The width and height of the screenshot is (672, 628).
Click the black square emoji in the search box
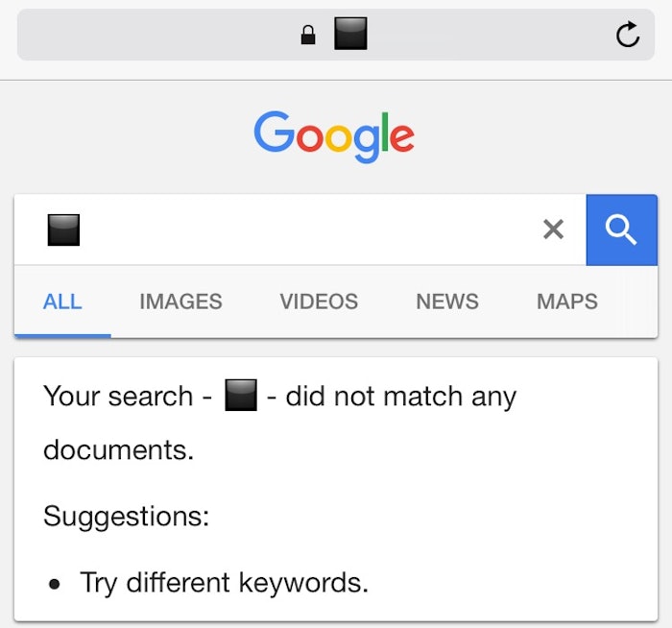(x=63, y=229)
